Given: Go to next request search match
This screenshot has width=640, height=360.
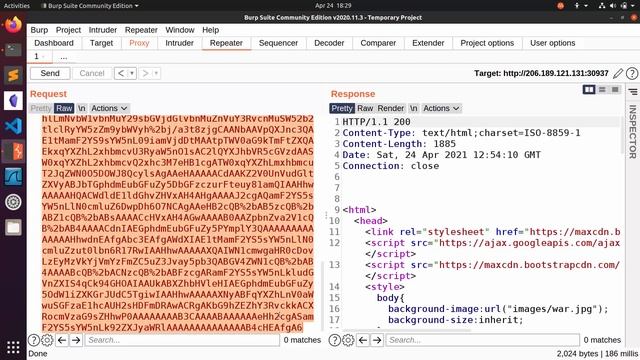Looking at the screenshot, I should 76,340.
